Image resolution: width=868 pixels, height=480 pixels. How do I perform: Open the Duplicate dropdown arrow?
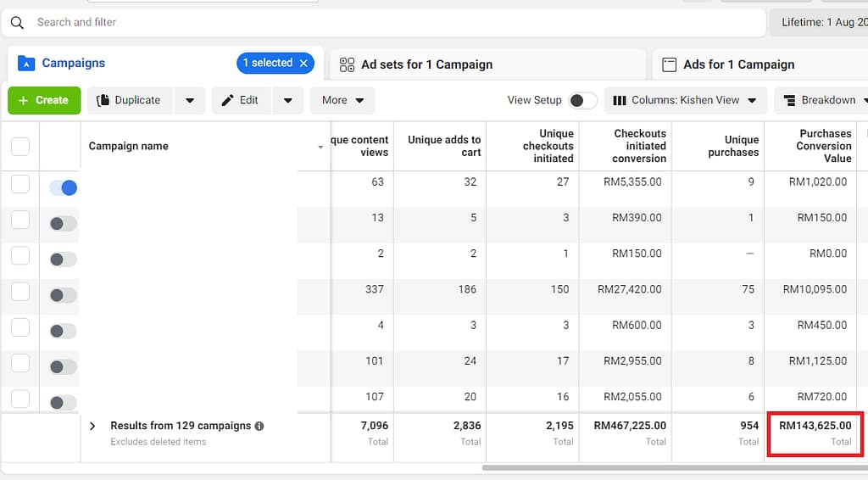(x=189, y=100)
